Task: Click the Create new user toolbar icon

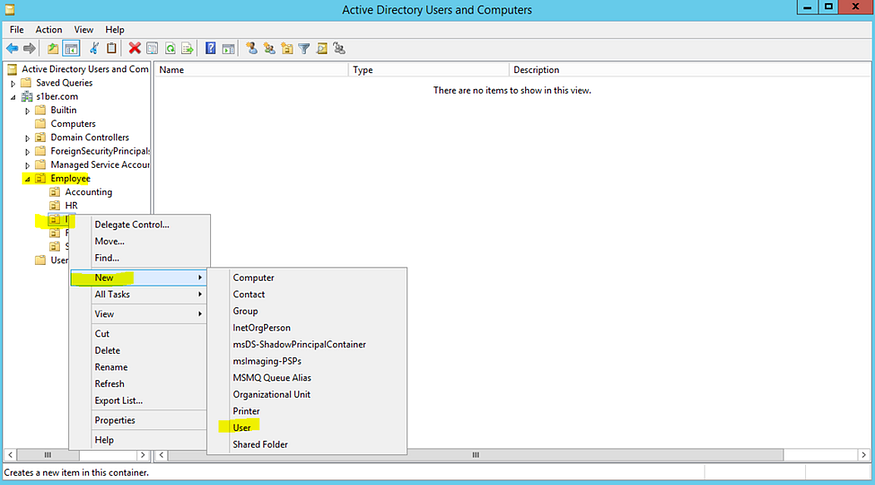Action: (x=252, y=49)
